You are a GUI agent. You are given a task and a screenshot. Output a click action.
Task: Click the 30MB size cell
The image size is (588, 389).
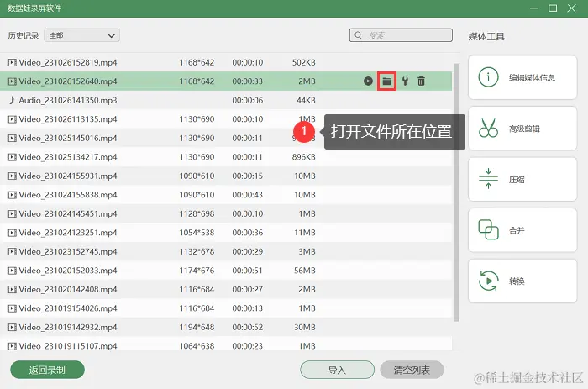coord(304,327)
